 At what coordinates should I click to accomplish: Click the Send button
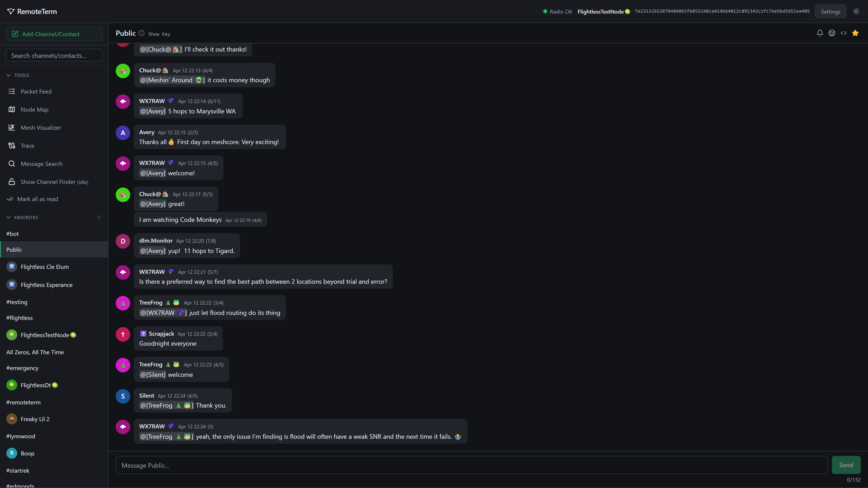point(846,465)
